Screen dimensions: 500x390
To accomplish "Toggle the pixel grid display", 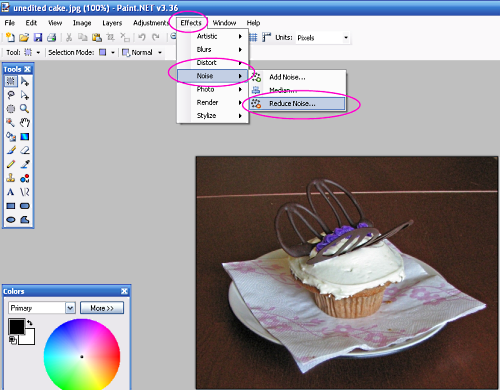I will coord(253,37).
